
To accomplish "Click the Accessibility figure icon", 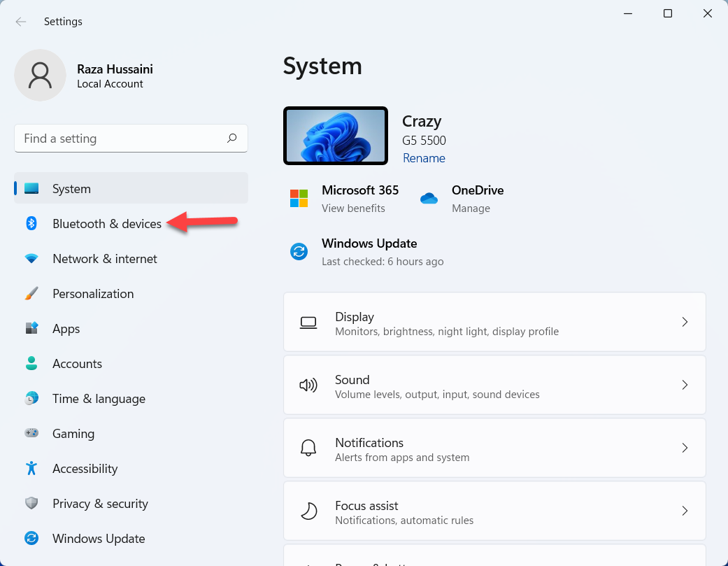I will pos(31,469).
